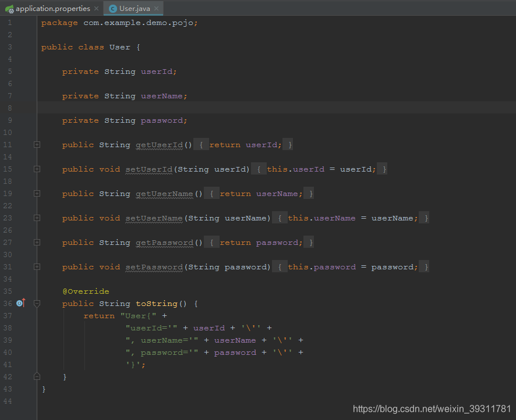
Task: Click line number 36 in gutter
Action: [8, 303]
